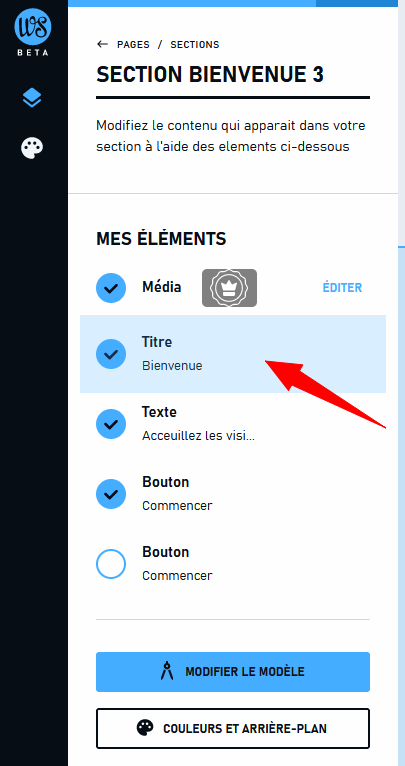Image resolution: width=405 pixels, height=766 pixels.
Task: Select the Texte Acceuillez element row
Action: click(233, 424)
